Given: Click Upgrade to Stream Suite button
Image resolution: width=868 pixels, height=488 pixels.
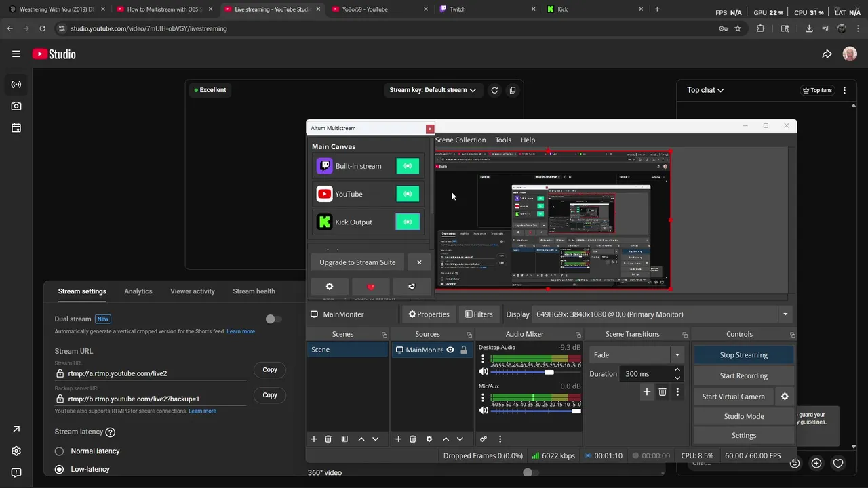Looking at the screenshot, I should (x=357, y=262).
